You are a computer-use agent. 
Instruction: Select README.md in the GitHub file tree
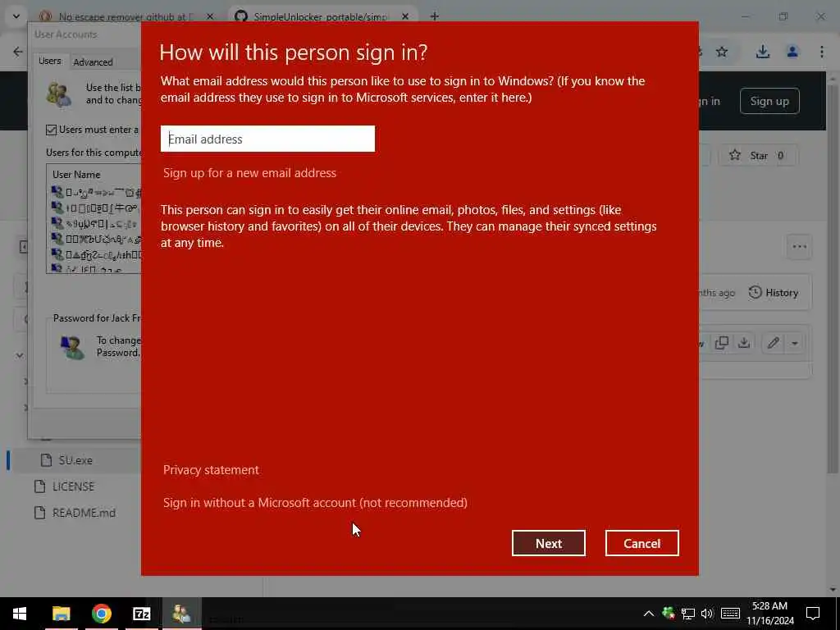click(84, 513)
